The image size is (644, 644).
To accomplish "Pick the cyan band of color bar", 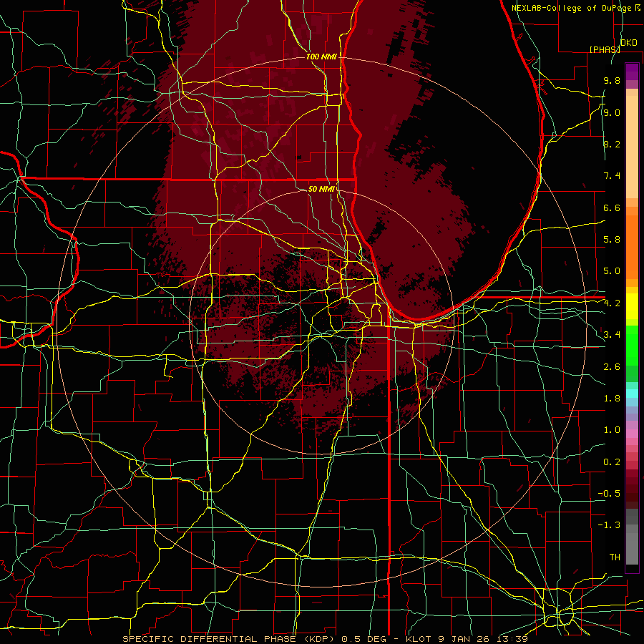I will point(632,394).
